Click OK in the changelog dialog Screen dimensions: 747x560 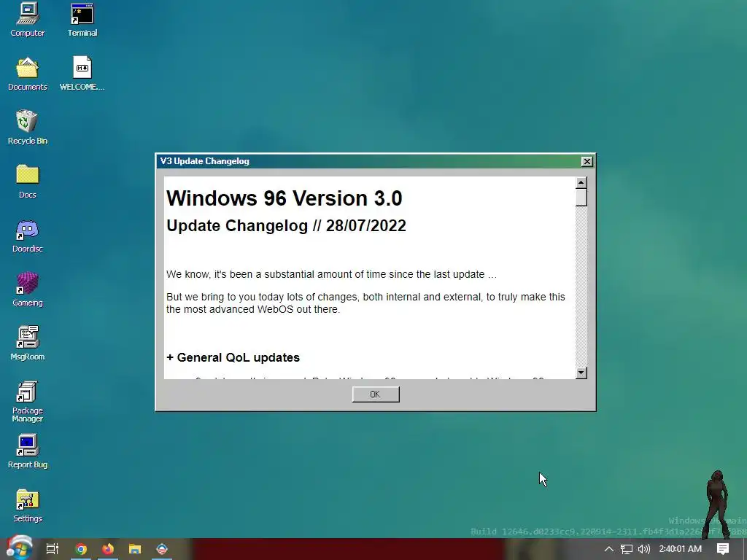(376, 394)
